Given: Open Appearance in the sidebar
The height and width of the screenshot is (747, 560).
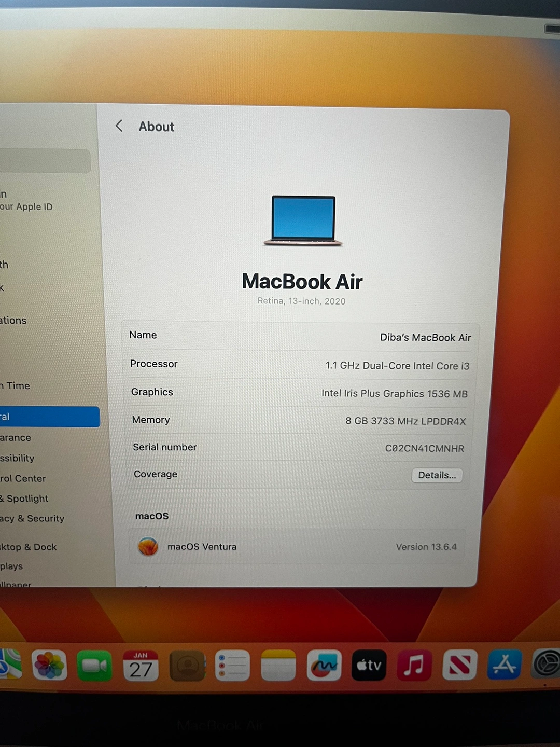Looking at the screenshot, I should 16,437.
